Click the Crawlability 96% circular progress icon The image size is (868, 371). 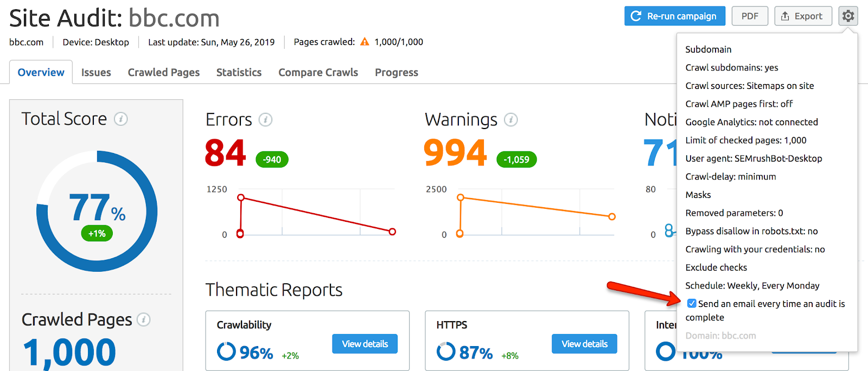[226, 351]
